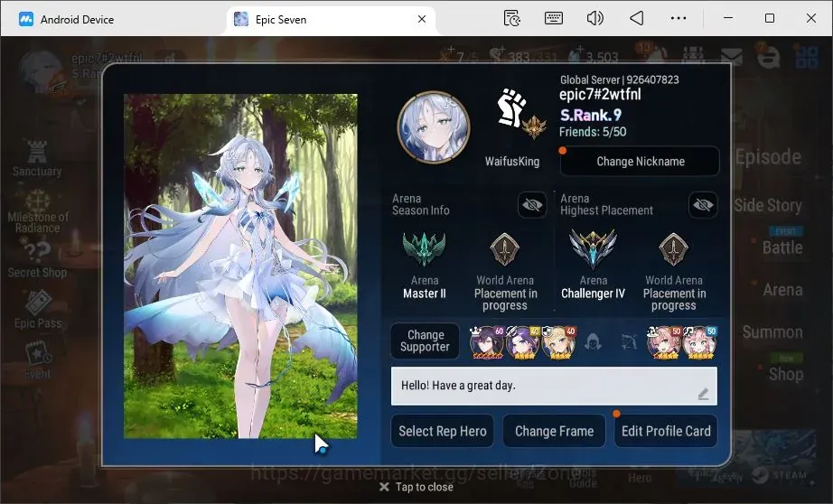833x504 pixels.
Task: Click the Arena Challenger IV emblem
Action: click(593, 248)
